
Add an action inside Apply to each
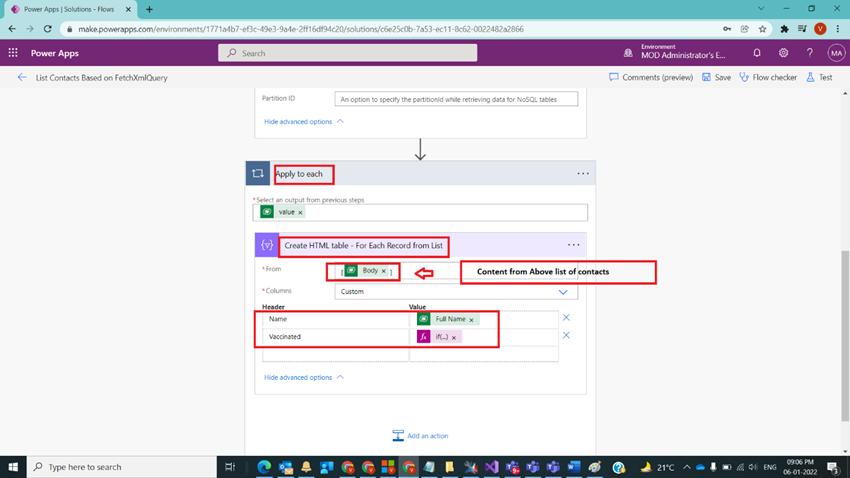[420, 436]
